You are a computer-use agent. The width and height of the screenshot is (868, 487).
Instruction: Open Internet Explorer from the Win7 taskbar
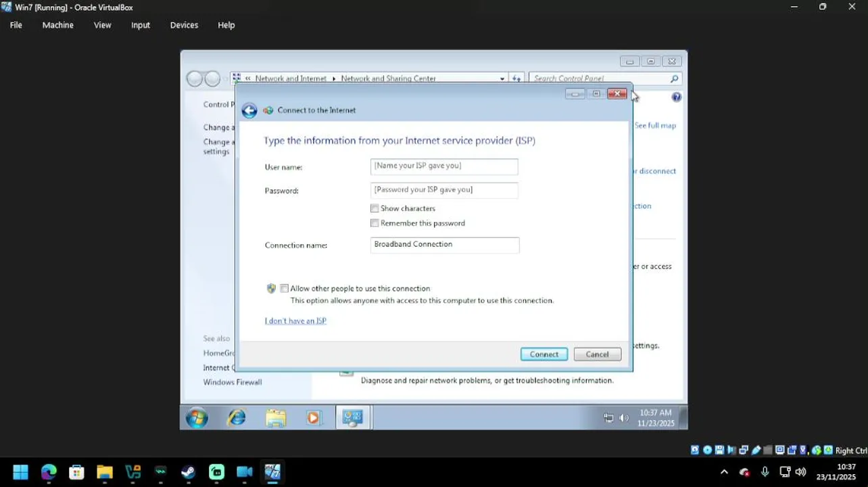(x=237, y=418)
